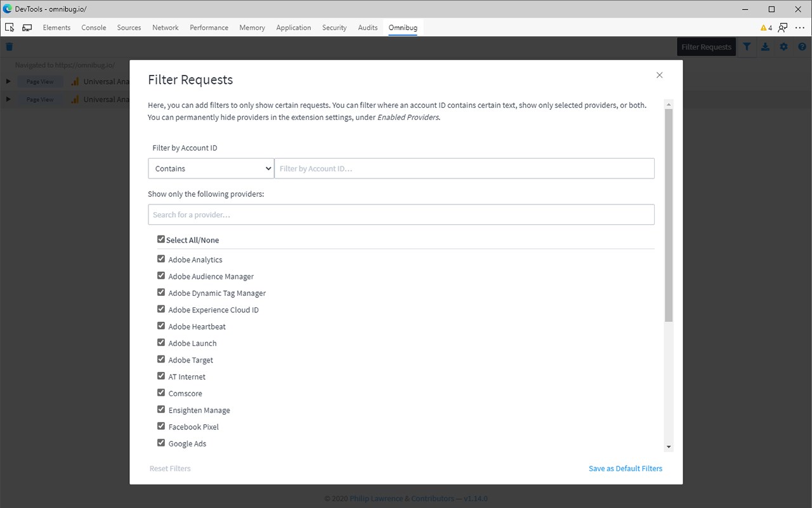The height and width of the screenshot is (508, 812).
Task: Uncheck Adobe Audience Manager checkbox
Action: click(161, 276)
